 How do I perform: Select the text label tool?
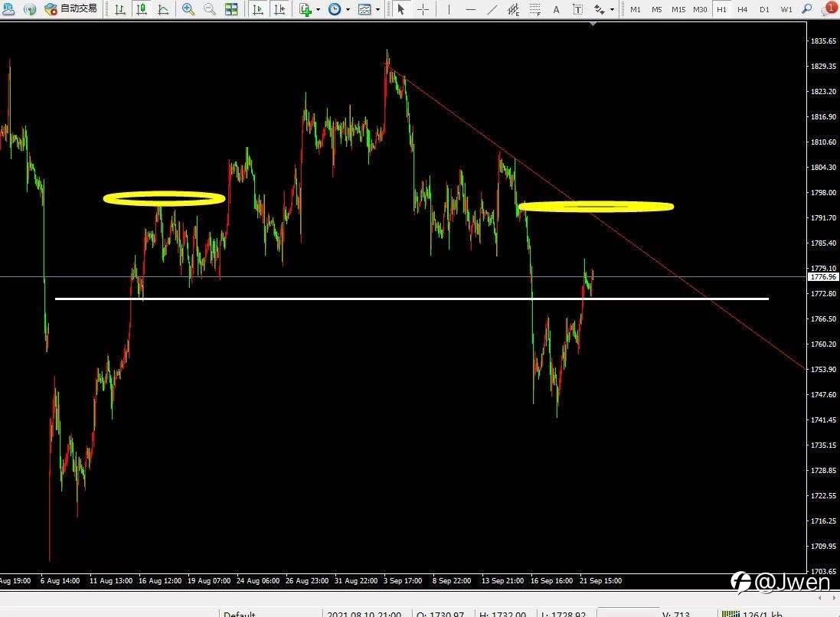(x=577, y=9)
